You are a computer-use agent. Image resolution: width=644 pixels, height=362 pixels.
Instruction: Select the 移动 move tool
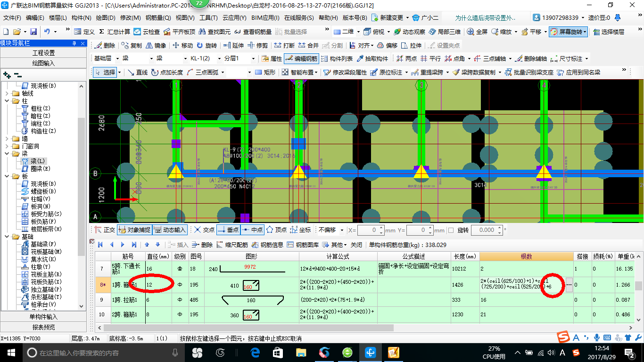coord(183,45)
